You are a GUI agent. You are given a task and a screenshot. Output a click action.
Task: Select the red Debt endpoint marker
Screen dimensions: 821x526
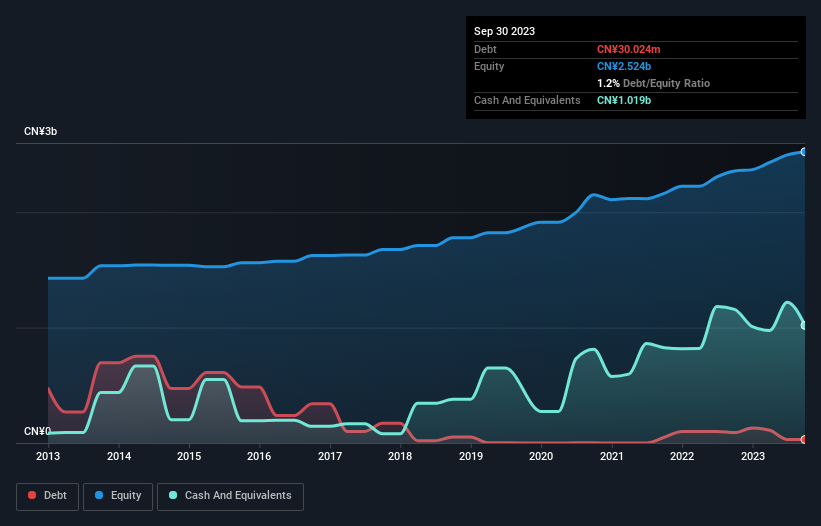coord(804,440)
